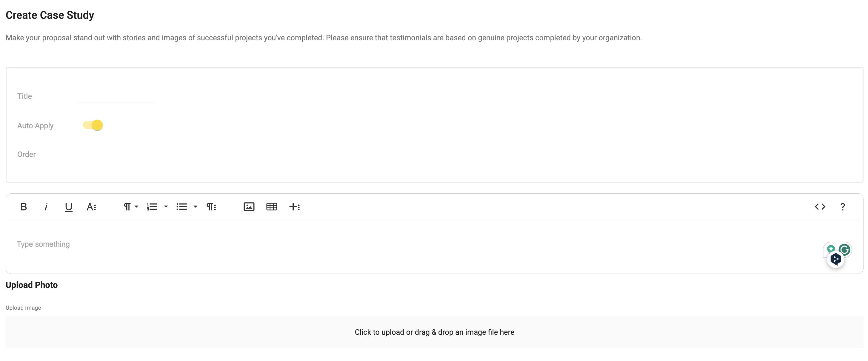Screen dimensions: 868x361
Task: Toggle the Auto Apply switch
Action: [x=93, y=125]
